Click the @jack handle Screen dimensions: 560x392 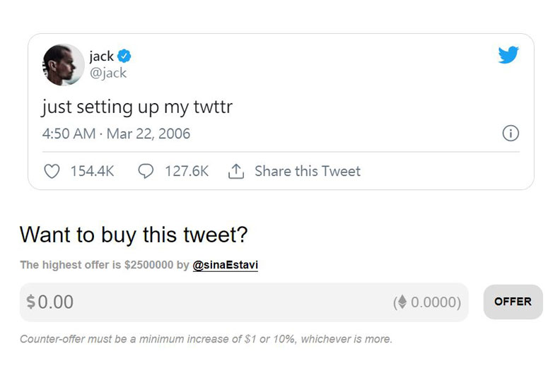click(107, 72)
